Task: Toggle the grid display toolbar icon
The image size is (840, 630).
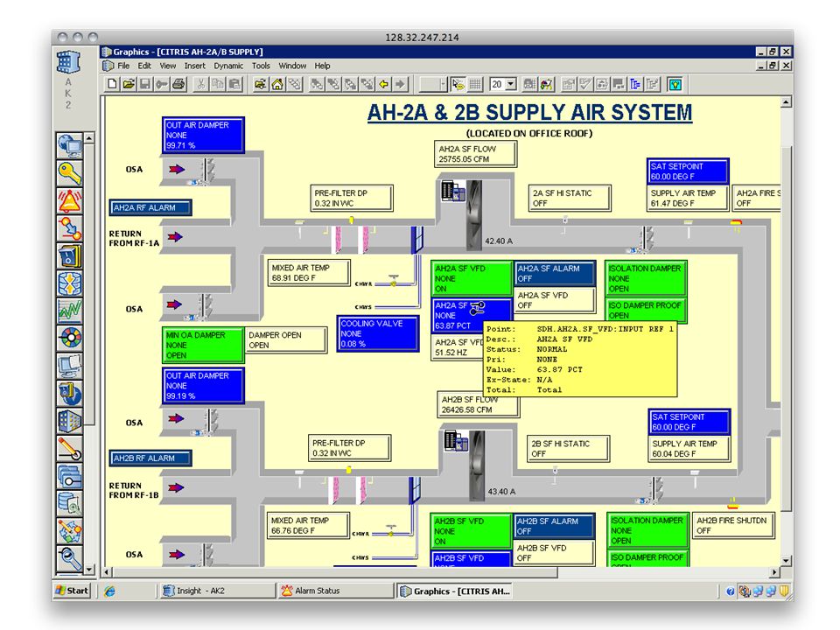Action: [474, 84]
